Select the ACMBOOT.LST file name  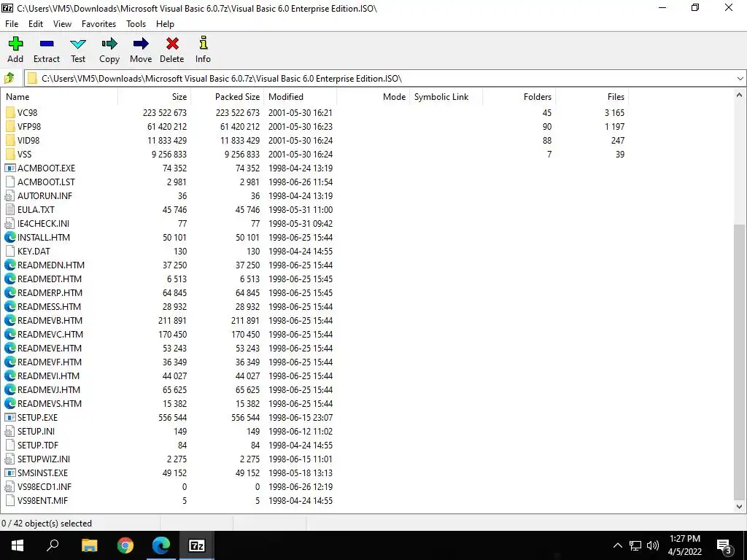[46, 182]
